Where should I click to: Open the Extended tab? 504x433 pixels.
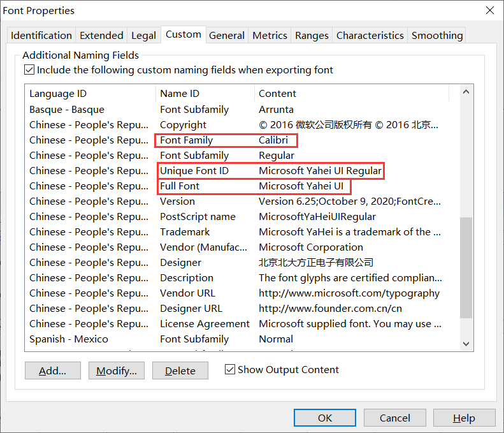click(x=101, y=35)
